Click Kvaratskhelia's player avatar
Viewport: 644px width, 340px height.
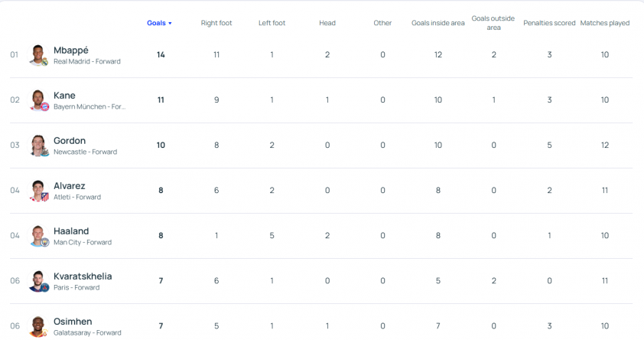pos(38,281)
